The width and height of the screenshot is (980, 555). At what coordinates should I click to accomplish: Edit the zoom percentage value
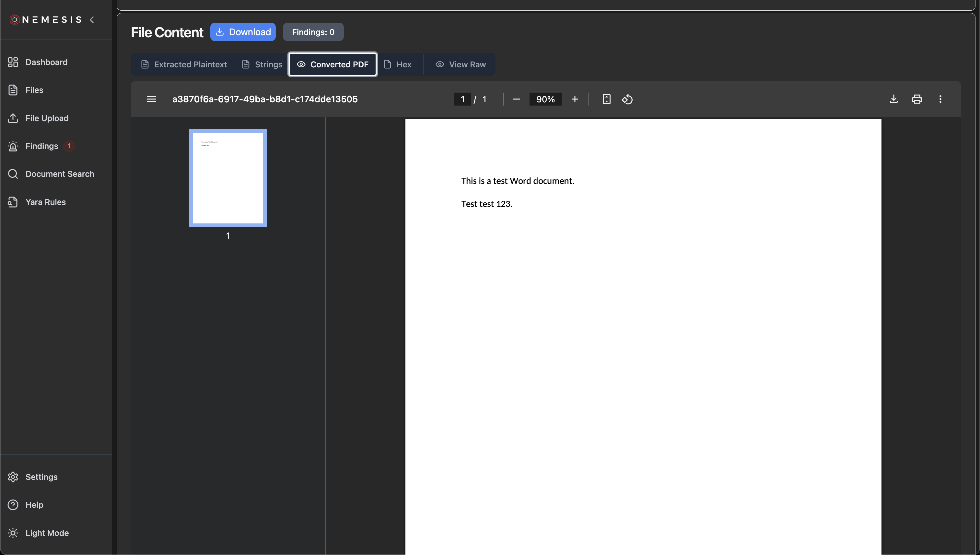545,99
